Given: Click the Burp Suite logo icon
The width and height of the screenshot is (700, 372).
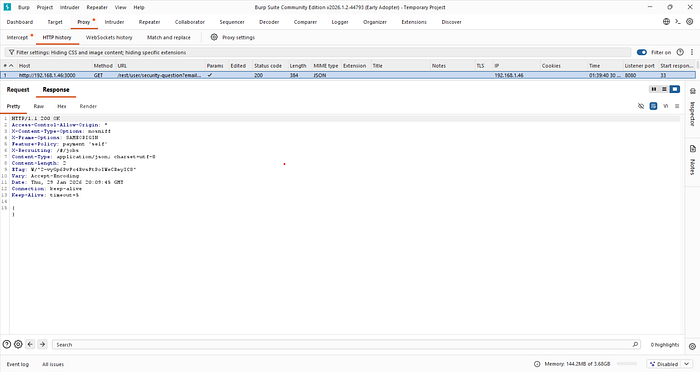Looking at the screenshot, I should (7, 7).
